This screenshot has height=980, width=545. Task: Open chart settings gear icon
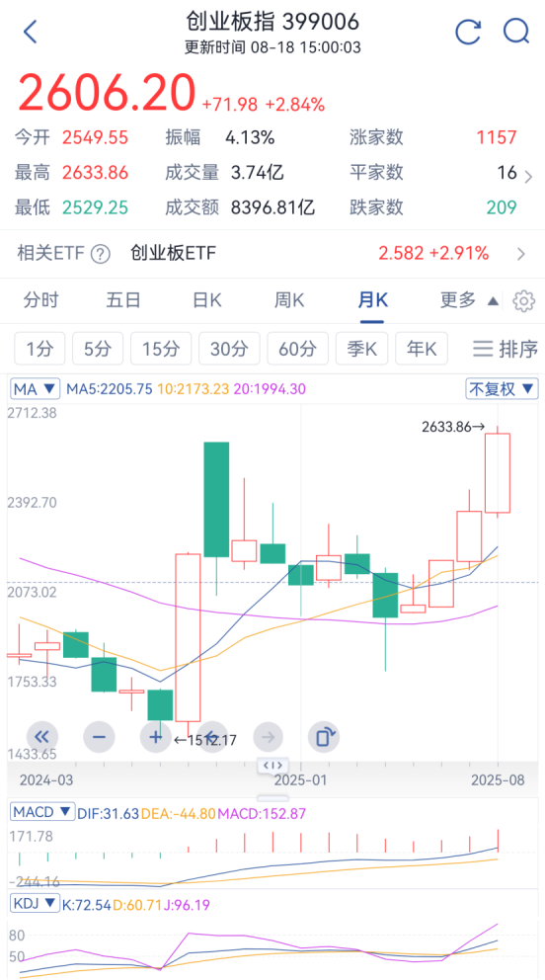tap(524, 301)
